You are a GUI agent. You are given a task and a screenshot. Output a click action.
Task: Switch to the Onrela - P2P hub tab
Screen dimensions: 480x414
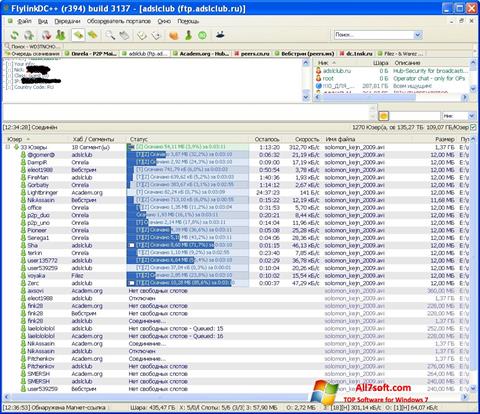[90, 53]
